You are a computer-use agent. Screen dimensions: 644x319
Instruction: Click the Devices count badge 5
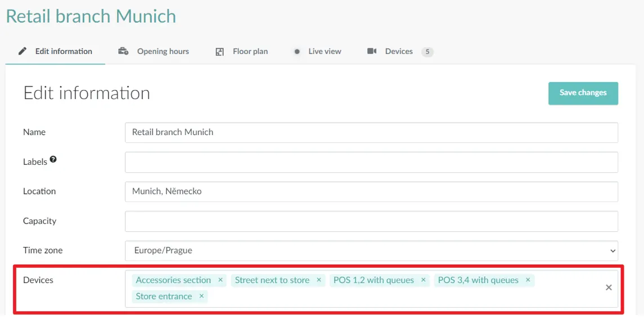click(x=428, y=52)
